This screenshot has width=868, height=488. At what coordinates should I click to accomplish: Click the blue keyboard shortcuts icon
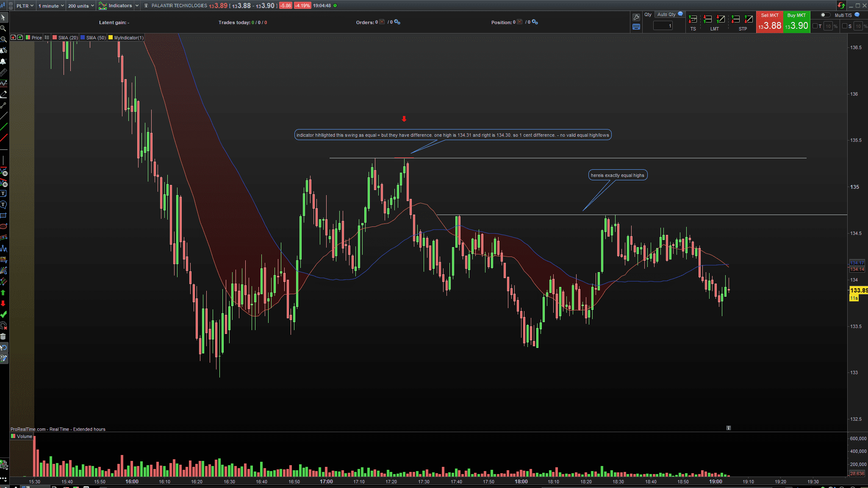(x=636, y=27)
